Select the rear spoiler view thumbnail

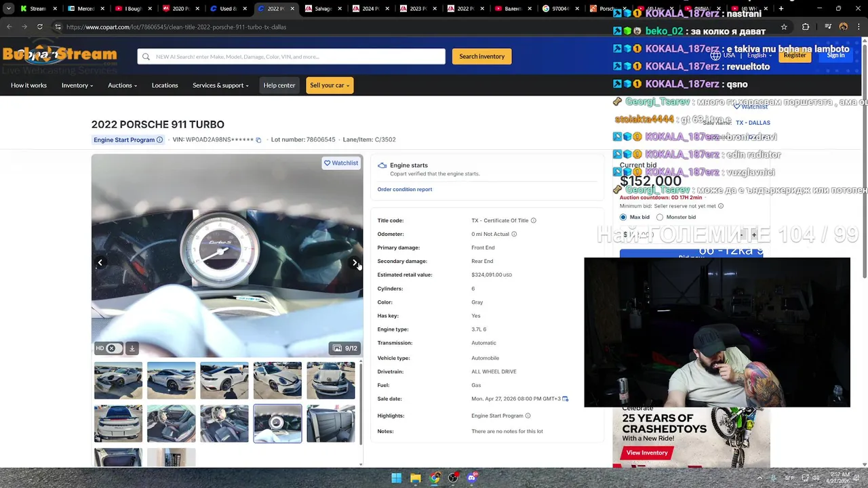click(118, 424)
